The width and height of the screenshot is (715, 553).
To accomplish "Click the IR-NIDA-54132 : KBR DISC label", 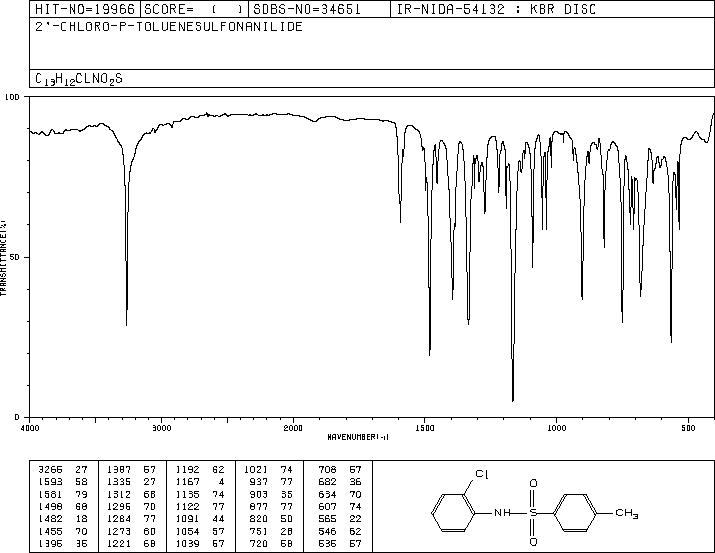I will click(x=496, y=9).
